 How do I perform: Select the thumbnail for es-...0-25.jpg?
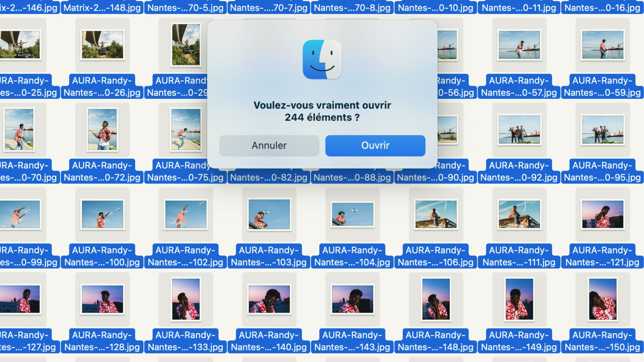point(20,45)
